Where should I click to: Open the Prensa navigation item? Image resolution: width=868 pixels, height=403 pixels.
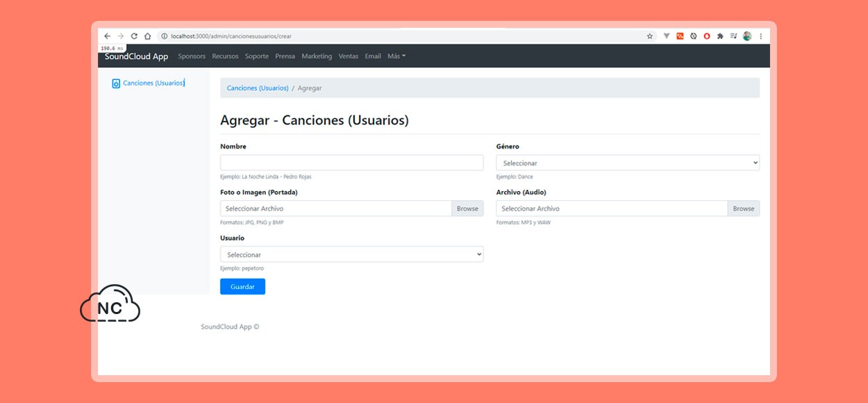click(285, 56)
